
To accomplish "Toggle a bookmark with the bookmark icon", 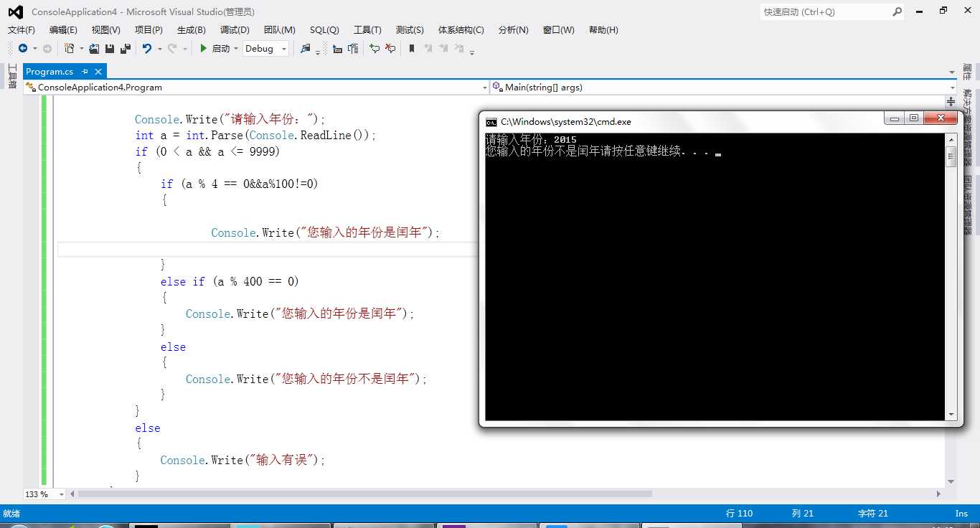I will [412, 49].
